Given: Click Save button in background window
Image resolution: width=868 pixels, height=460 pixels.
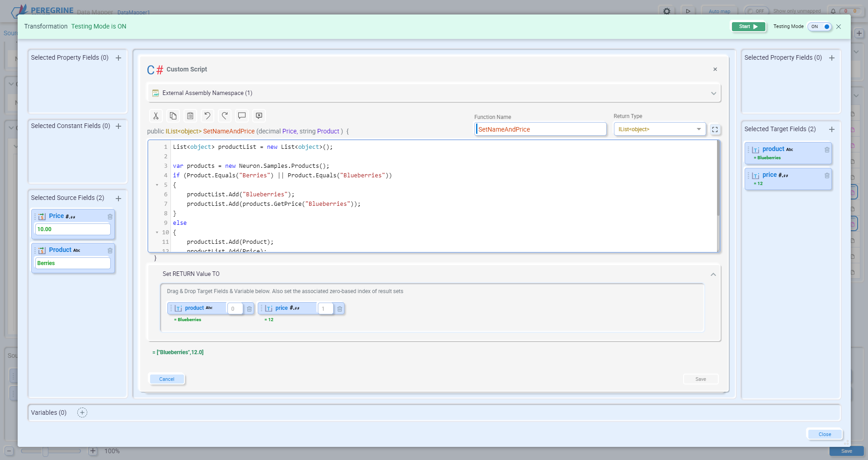Looking at the screenshot, I should pyautogui.click(x=846, y=451).
